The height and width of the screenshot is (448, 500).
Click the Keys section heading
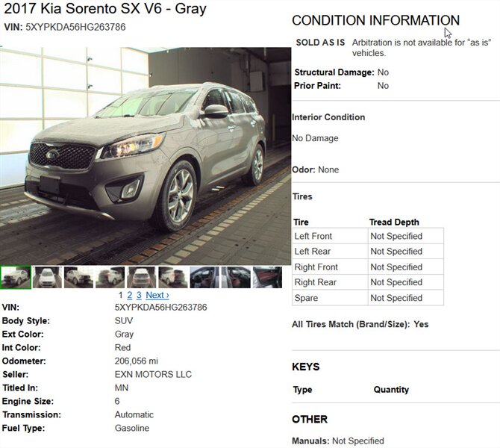pyautogui.click(x=306, y=367)
